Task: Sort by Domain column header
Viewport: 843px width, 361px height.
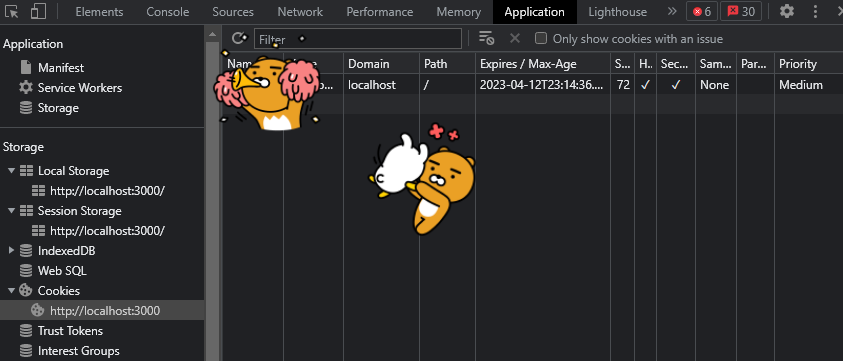Action: click(x=382, y=63)
